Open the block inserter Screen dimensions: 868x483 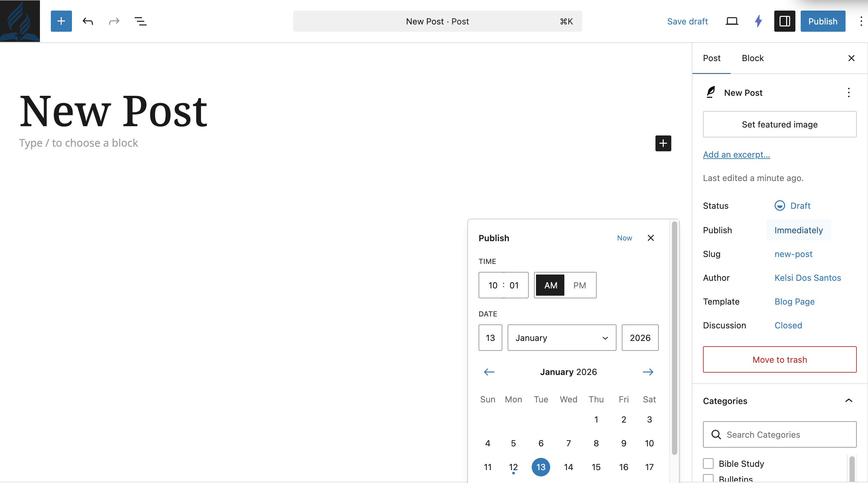(61, 21)
